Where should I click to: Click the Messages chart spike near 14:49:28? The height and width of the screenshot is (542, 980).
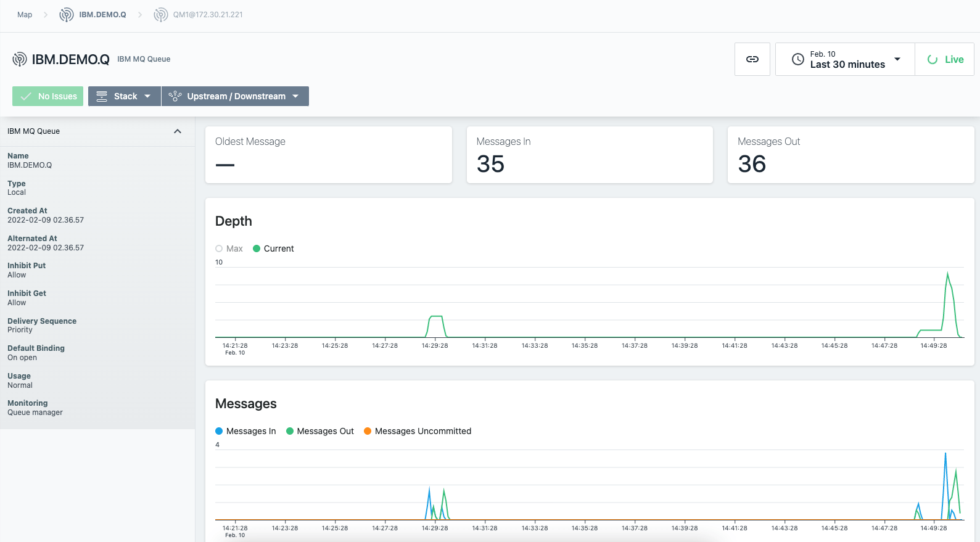pos(945,454)
